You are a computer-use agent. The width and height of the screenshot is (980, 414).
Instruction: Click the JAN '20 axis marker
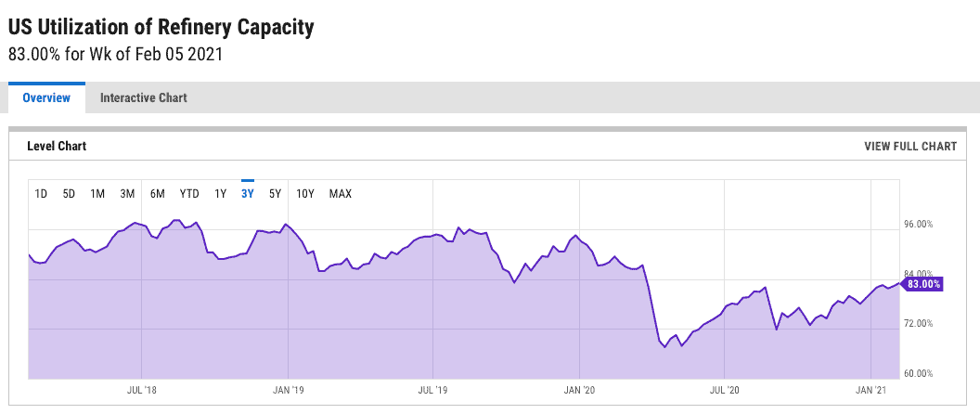pyautogui.click(x=579, y=390)
